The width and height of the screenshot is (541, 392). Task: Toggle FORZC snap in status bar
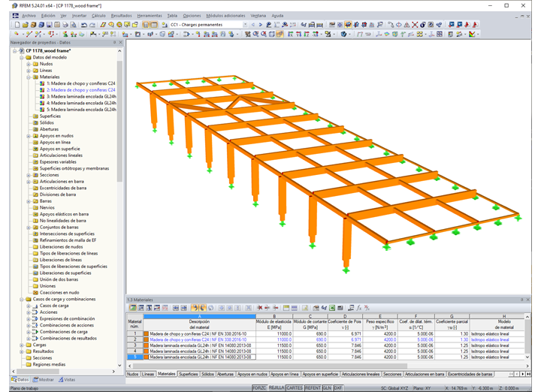258,387
